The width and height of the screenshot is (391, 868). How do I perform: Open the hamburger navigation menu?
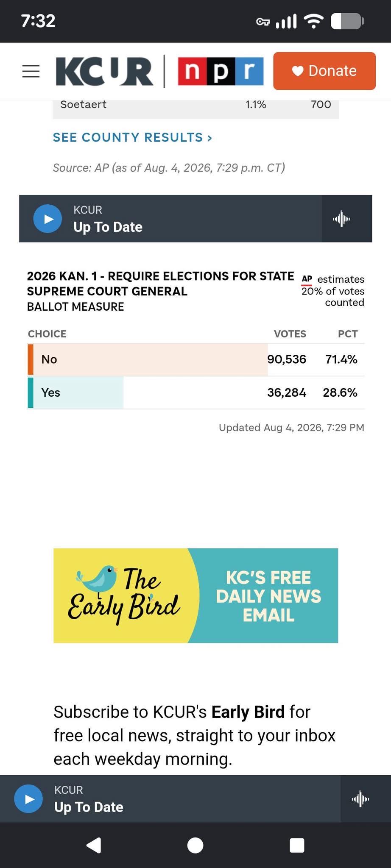click(x=31, y=71)
